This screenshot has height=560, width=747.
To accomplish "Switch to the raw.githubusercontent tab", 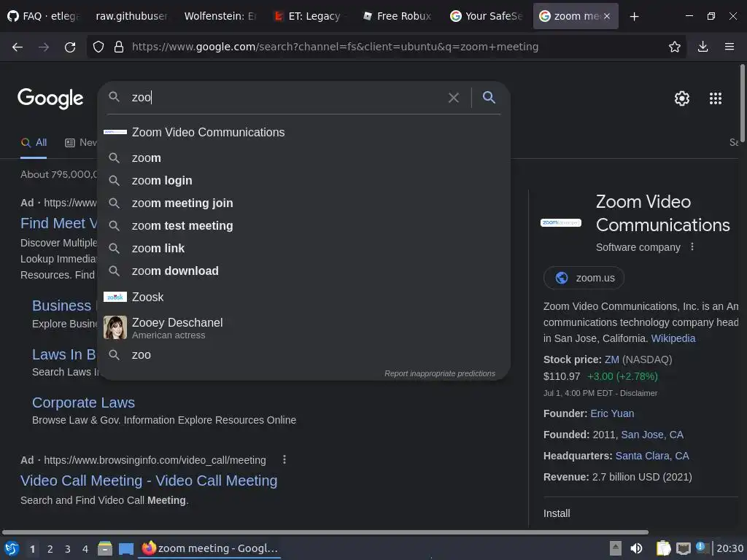I will tap(131, 16).
